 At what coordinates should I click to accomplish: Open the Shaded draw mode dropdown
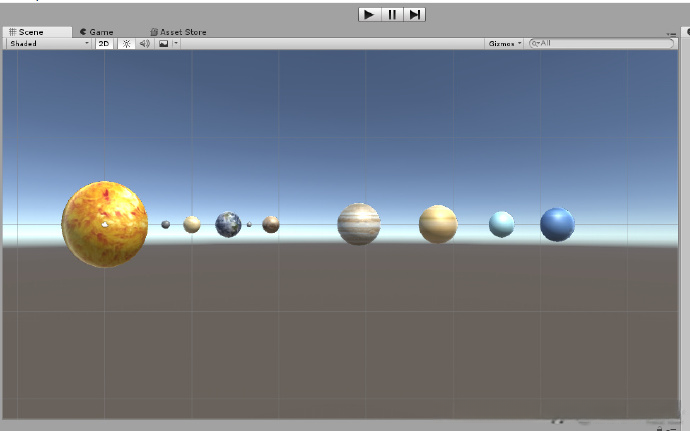point(49,44)
